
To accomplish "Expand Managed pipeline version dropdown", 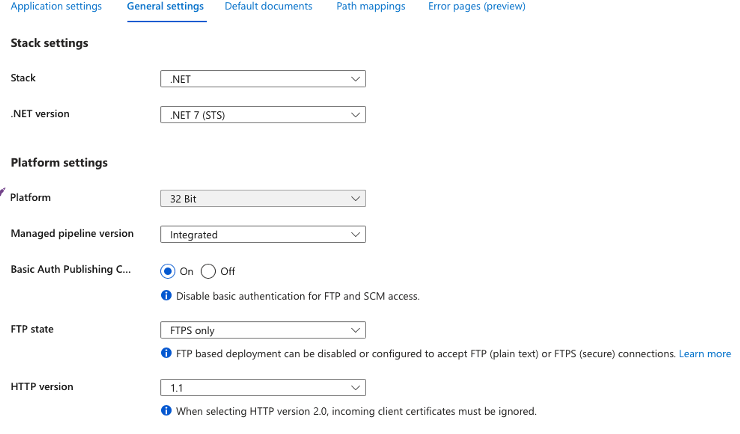I will (x=262, y=235).
